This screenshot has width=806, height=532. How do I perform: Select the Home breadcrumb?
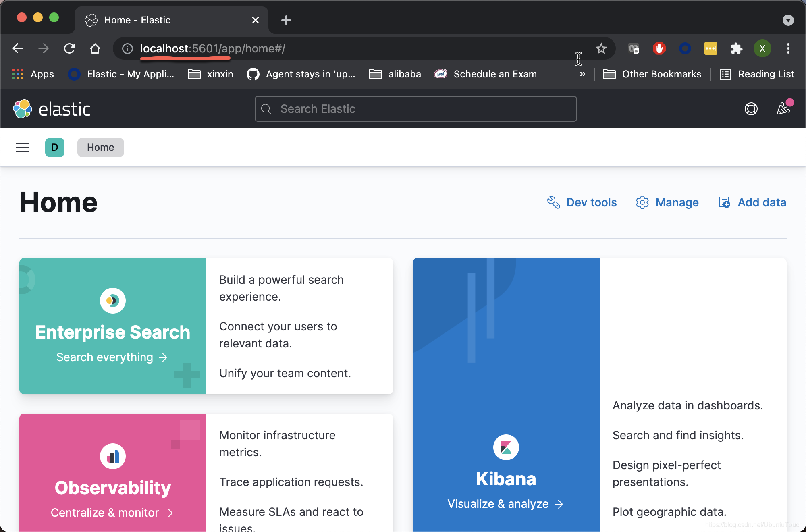tap(100, 148)
